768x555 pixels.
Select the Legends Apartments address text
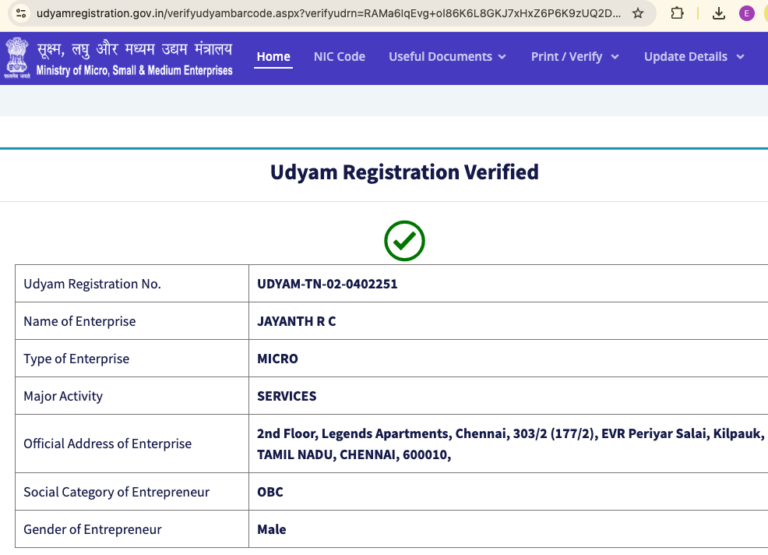coord(510,444)
